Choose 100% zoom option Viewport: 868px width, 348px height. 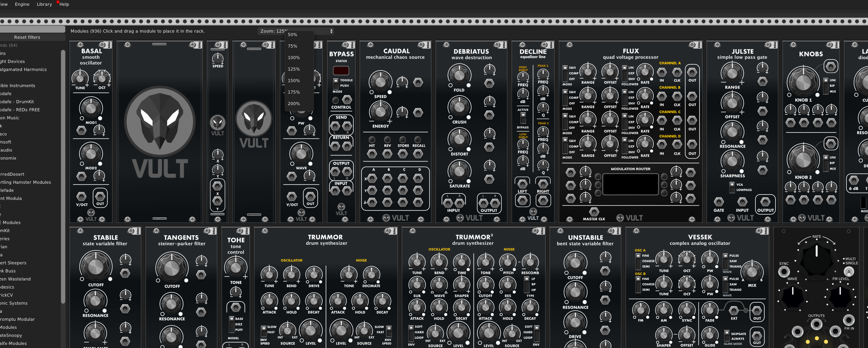click(299, 58)
